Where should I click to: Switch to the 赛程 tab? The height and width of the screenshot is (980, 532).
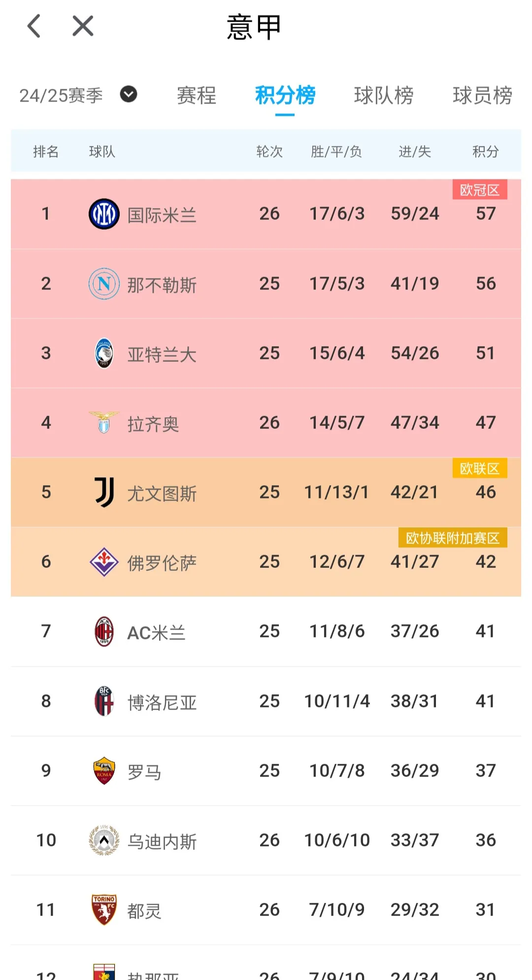click(197, 95)
